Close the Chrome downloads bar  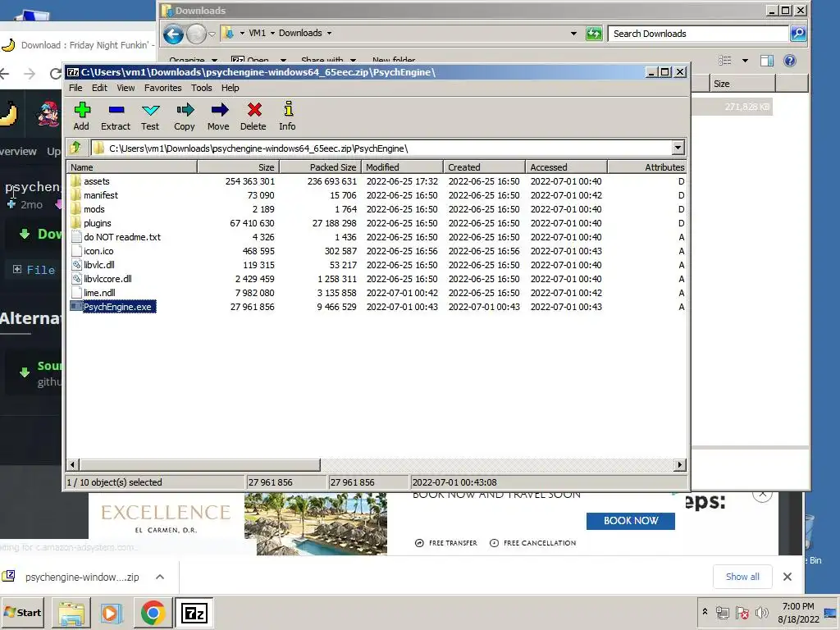(787, 577)
